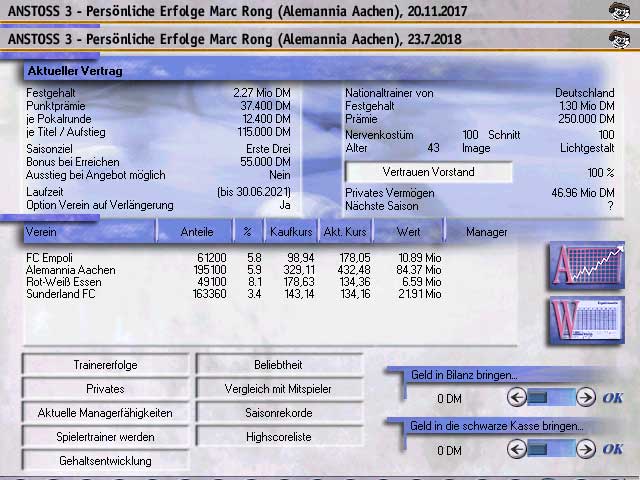
Task: Sort the shares table by 'Akt. Kurs' column
Action: pyautogui.click(x=344, y=232)
